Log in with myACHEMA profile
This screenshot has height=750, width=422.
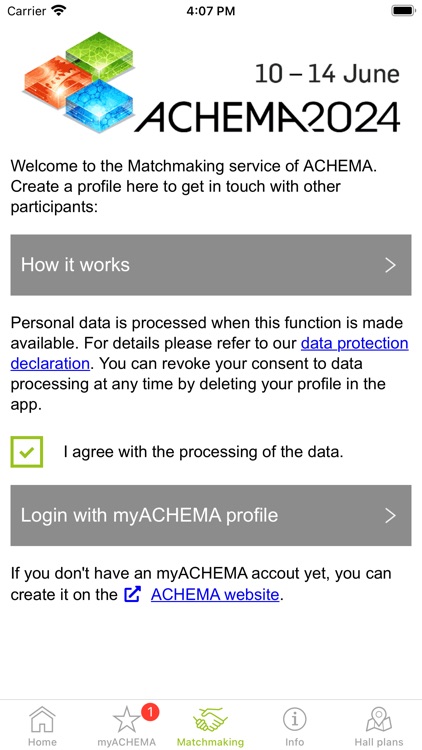pos(211,516)
